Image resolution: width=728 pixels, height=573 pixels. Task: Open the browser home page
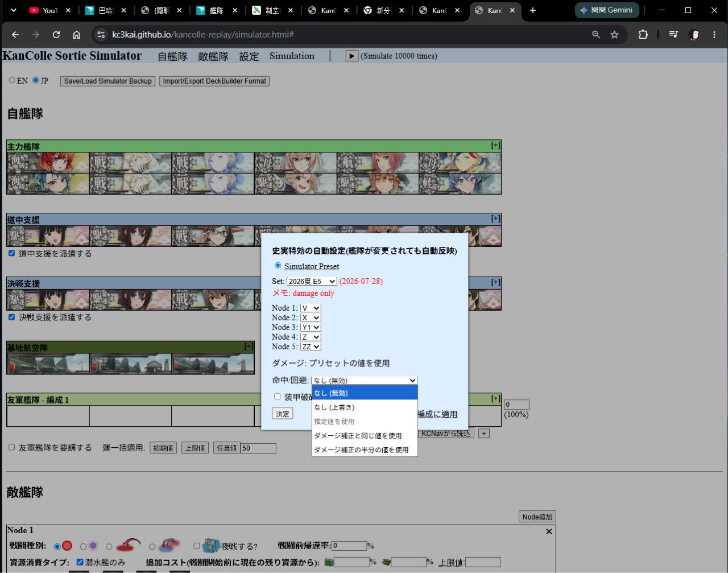pos(77,35)
